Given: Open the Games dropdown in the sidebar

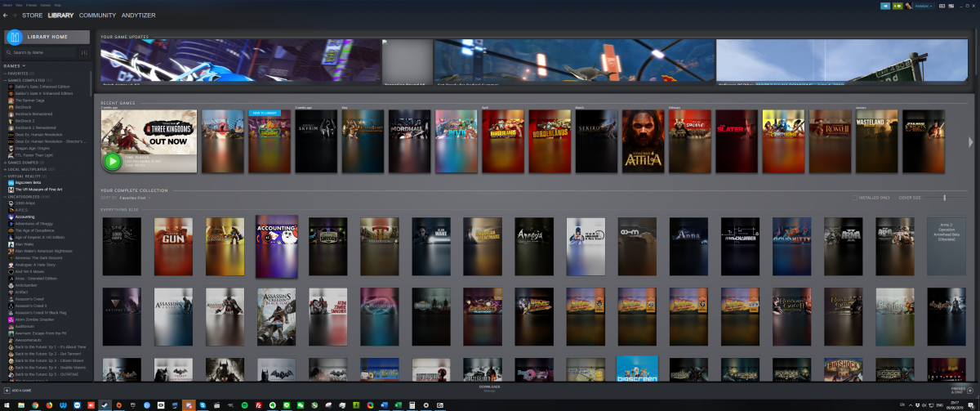Looking at the screenshot, I should [x=15, y=65].
